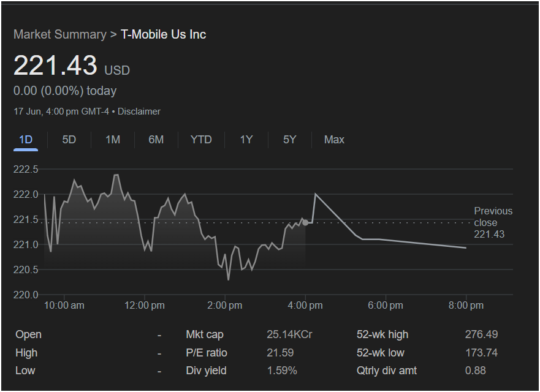Click the 6:00 pm axis label
The image size is (540, 392).
tap(386, 305)
